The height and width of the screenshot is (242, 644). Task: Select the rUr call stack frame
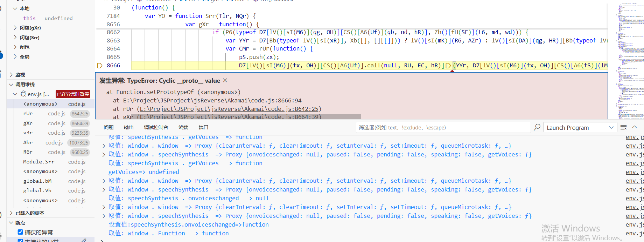pyautogui.click(x=51, y=114)
